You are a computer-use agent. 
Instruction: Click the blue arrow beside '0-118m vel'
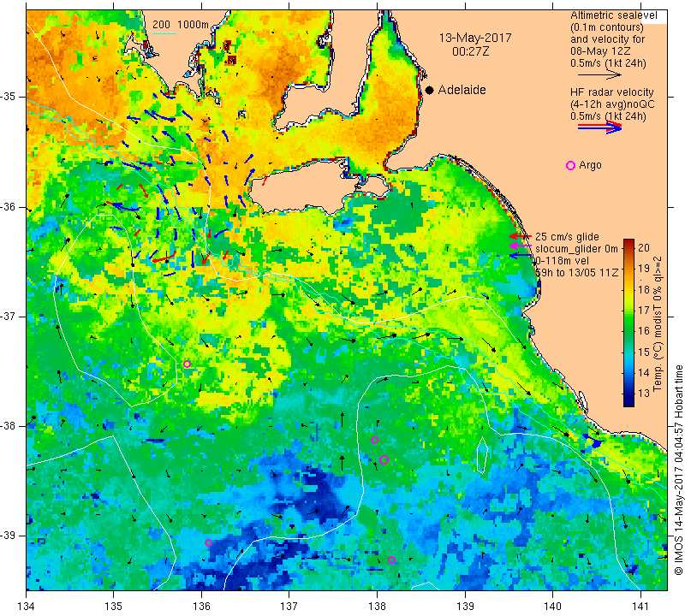(520, 256)
